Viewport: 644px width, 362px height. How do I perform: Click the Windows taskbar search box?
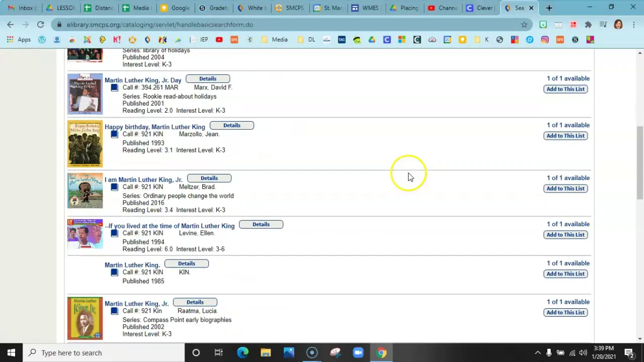coord(105,352)
